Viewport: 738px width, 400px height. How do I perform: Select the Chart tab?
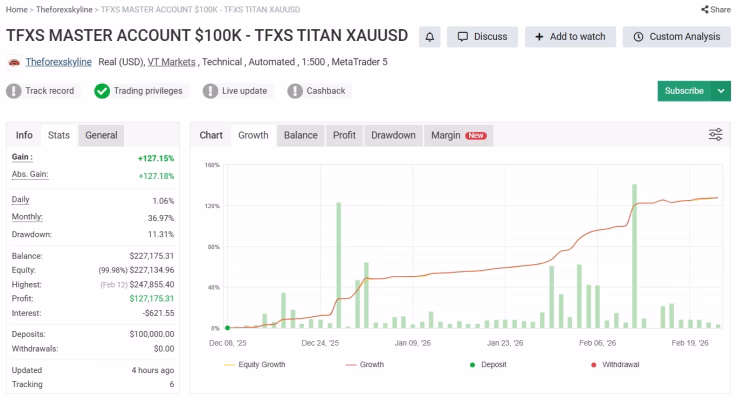[x=211, y=136]
